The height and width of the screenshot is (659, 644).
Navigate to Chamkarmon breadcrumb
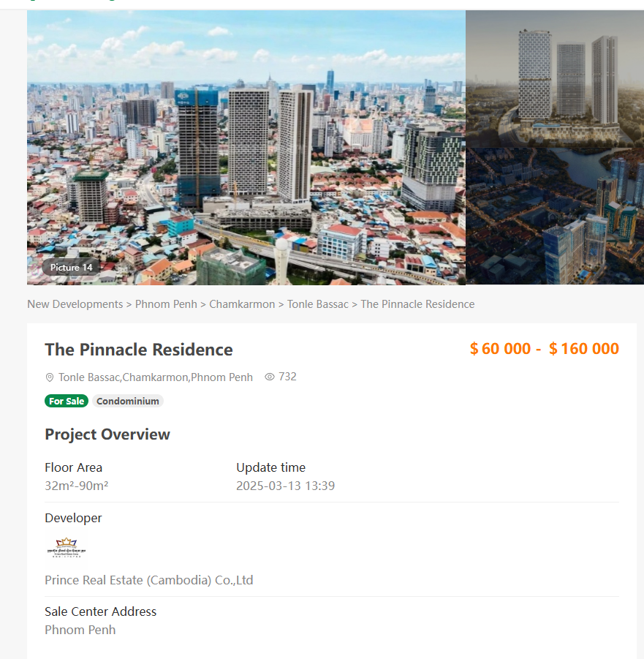(242, 304)
